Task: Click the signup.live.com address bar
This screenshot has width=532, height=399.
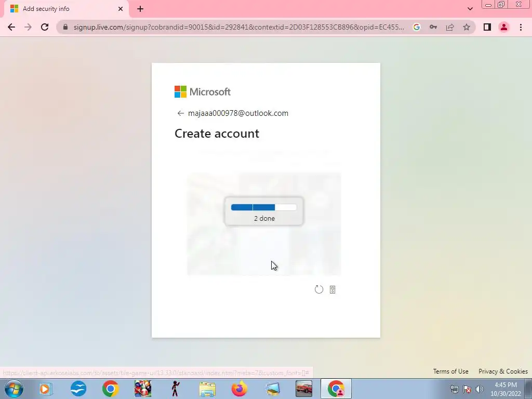Action: point(238,27)
